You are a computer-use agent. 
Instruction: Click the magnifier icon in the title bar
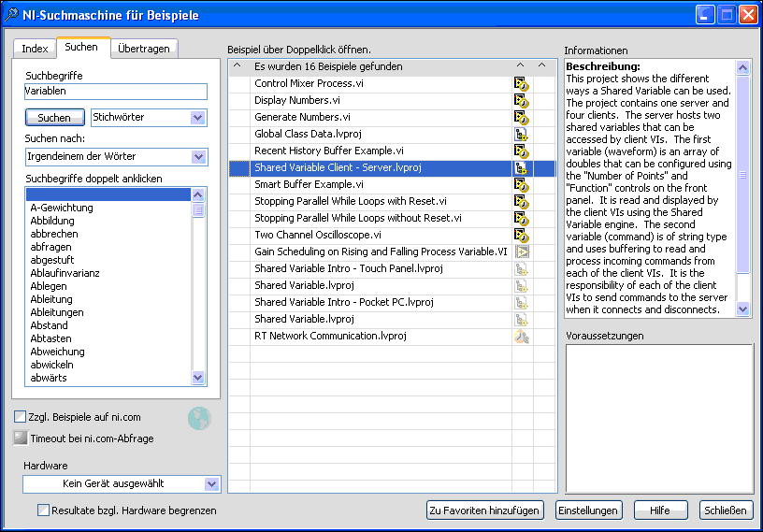[x=11, y=15]
